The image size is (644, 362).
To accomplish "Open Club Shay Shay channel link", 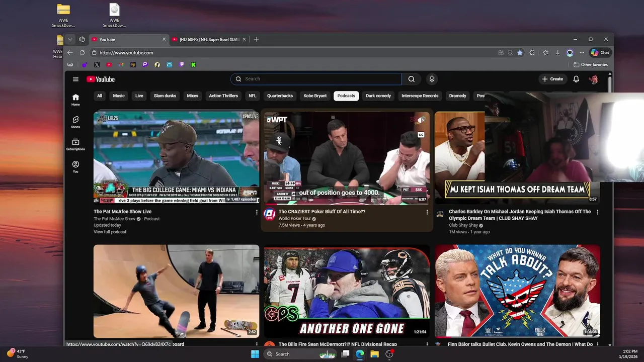I will [463, 225].
